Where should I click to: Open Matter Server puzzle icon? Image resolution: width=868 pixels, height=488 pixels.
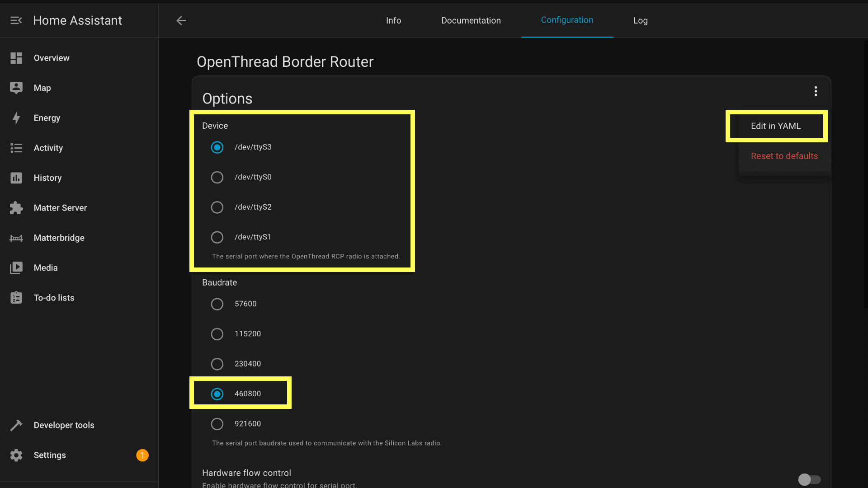[16, 208]
